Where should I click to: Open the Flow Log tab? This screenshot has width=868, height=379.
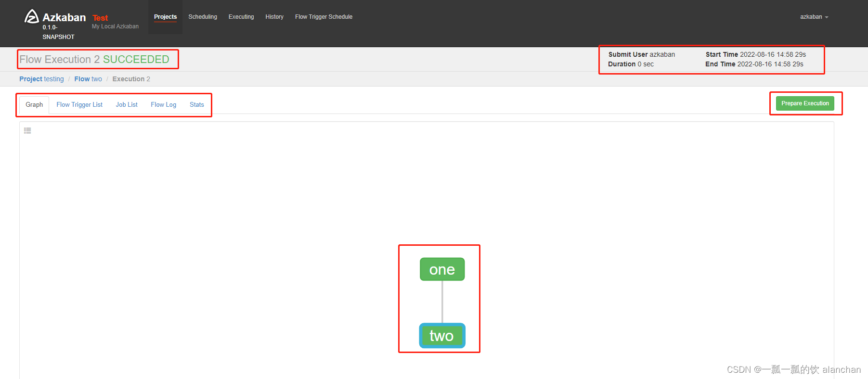(x=163, y=104)
